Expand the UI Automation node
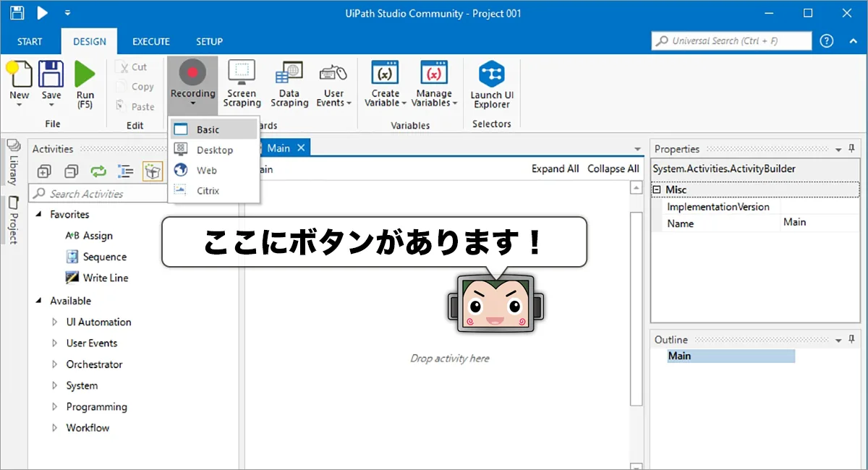868x470 pixels. coord(55,322)
